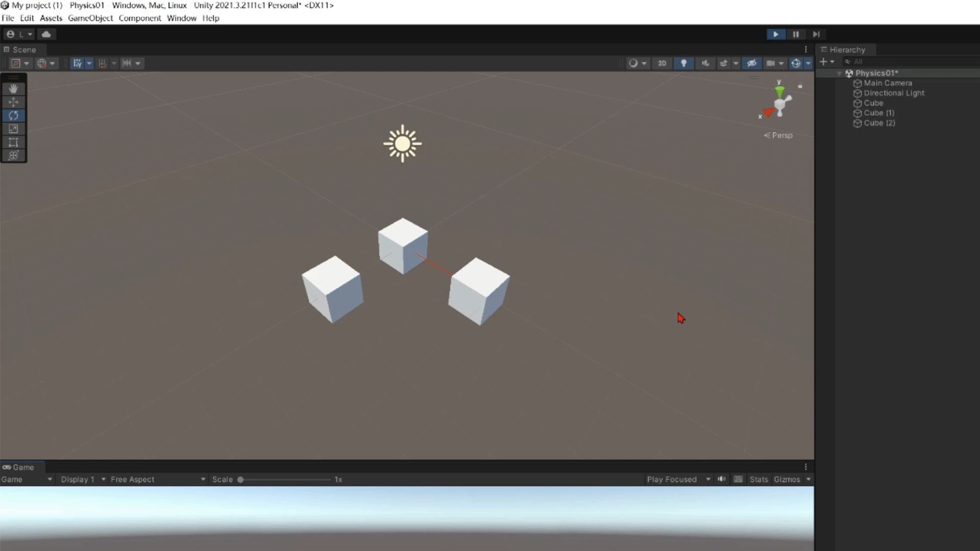The height and width of the screenshot is (551, 980).
Task: Click the Pause button
Action: pos(796,34)
